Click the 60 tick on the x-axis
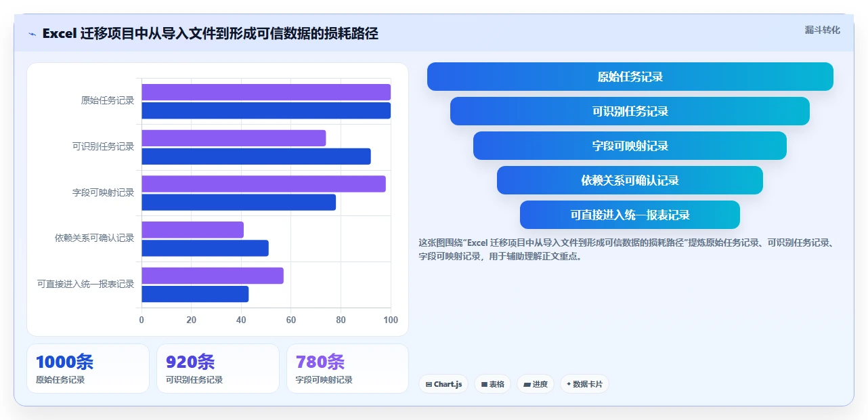868x420 pixels. [x=291, y=320]
